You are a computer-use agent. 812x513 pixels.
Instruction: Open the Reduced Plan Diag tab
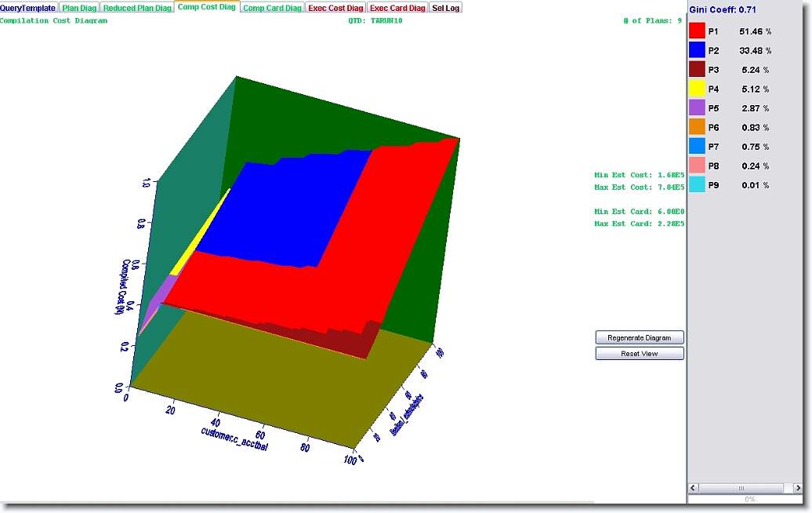[137, 8]
